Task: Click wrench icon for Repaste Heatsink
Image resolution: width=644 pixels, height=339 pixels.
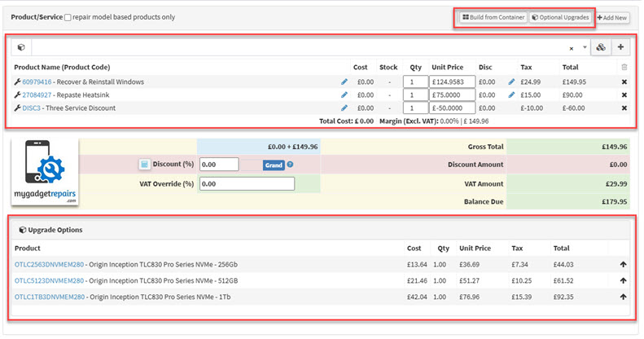Action: (x=17, y=95)
